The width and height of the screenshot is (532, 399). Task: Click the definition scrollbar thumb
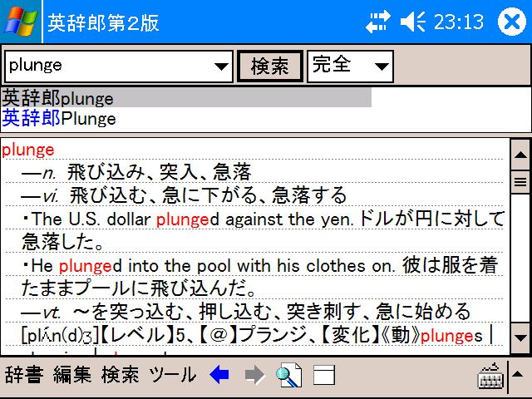click(520, 182)
